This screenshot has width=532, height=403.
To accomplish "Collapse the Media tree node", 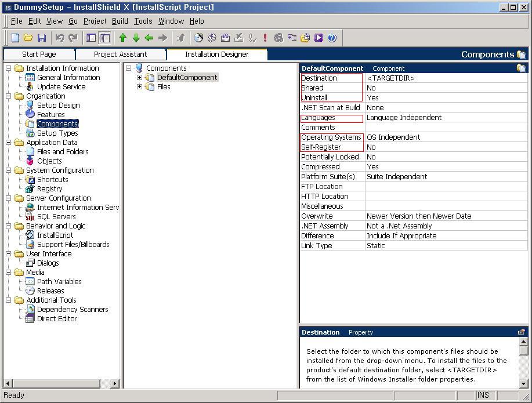I will click(9, 272).
